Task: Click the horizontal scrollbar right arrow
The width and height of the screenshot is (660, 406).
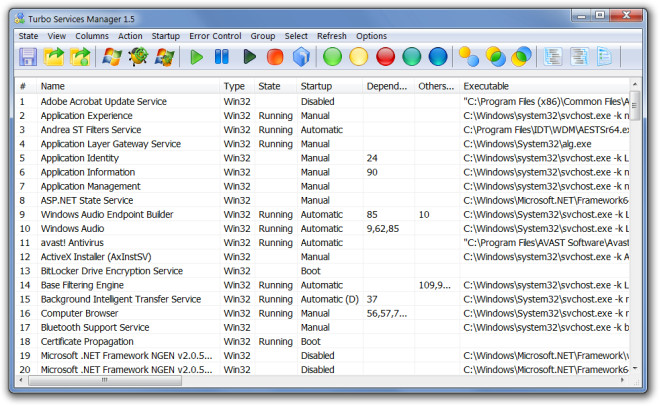Action: coord(623,380)
